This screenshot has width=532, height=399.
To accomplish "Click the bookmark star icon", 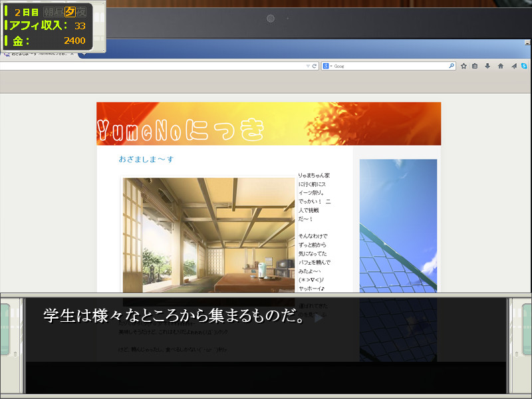I will coord(464,66).
